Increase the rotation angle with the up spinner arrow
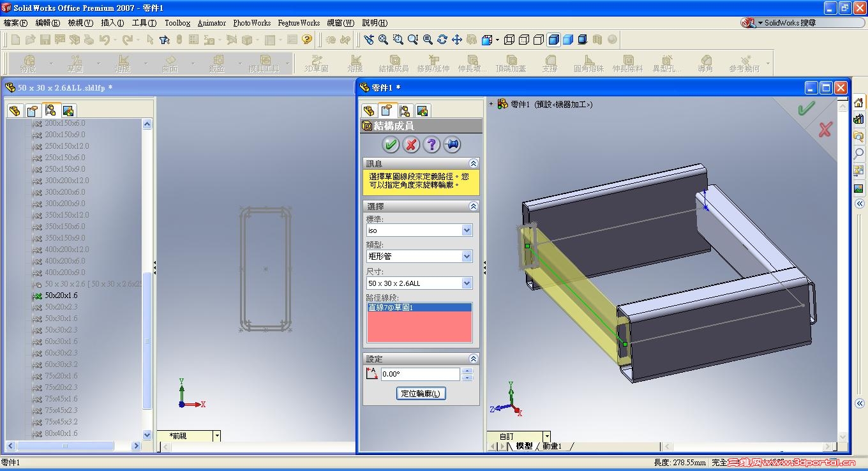Viewport: 868px width, 471px height. [x=467, y=371]
